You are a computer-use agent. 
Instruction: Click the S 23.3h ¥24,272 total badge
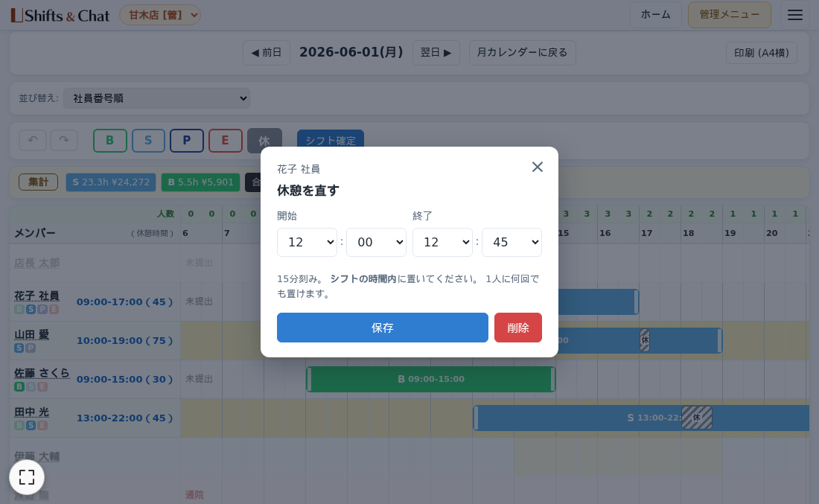(111, 182)
